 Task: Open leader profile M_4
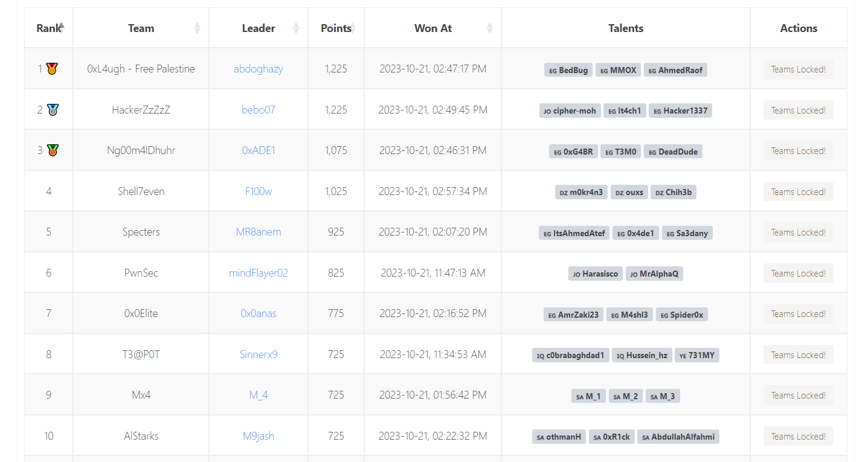point(259,395)
